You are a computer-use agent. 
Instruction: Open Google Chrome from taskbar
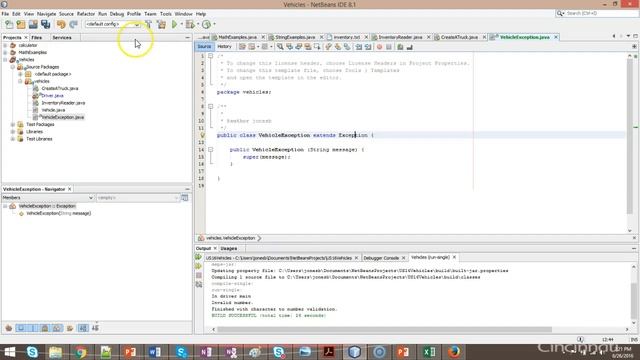tap(80, 352)
